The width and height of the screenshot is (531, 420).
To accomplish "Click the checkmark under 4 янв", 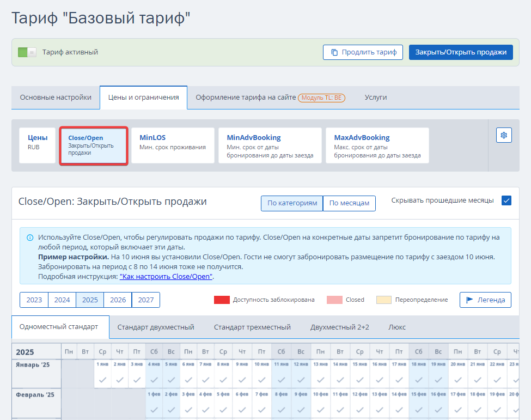I will click(x=154, y=380).
